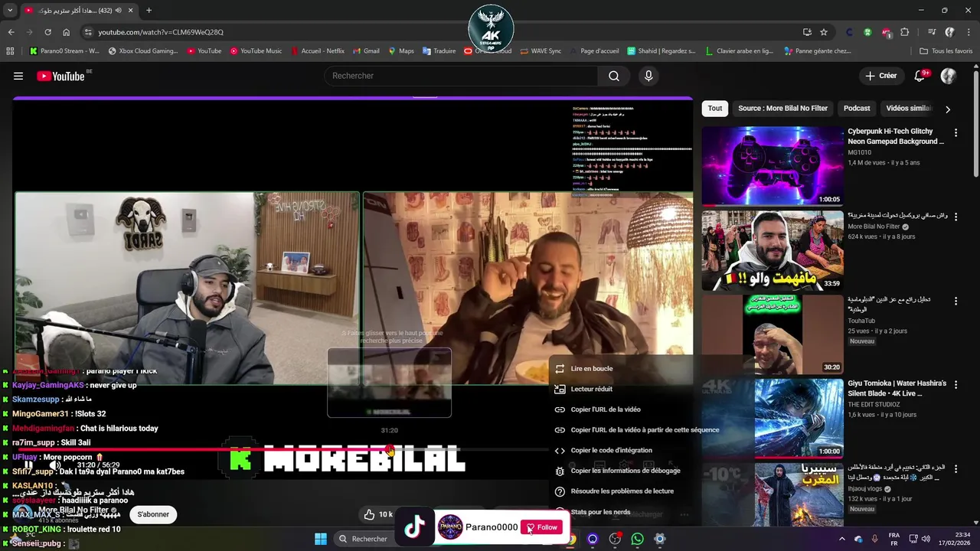Reload the page
This screenshot has width=980, height=551.
47,32
